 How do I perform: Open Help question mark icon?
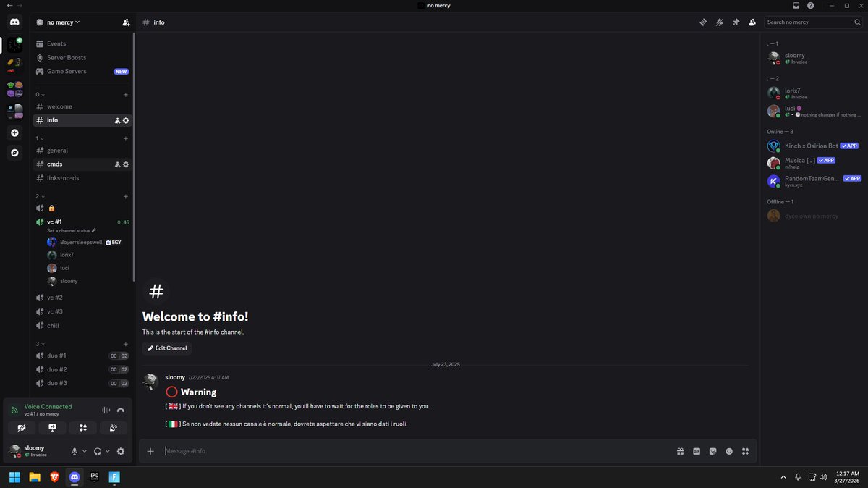[811, 5]
